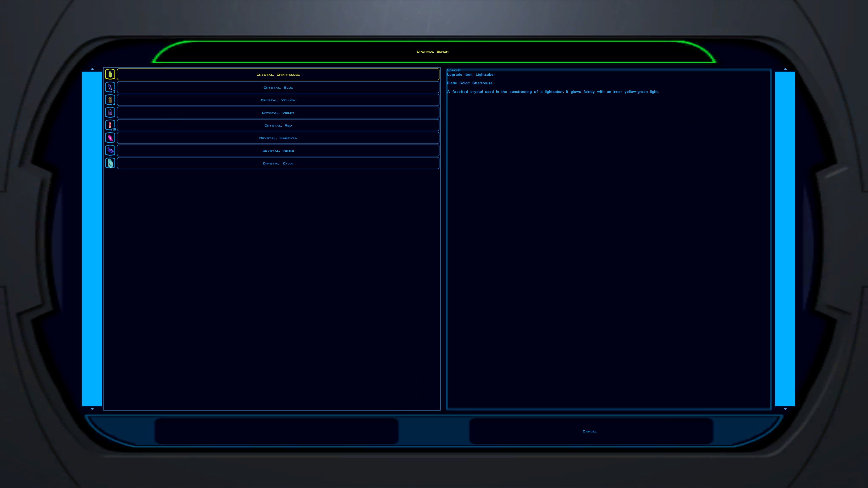
Task: Choose the Crystal, Cyan row
Action: 278,163
